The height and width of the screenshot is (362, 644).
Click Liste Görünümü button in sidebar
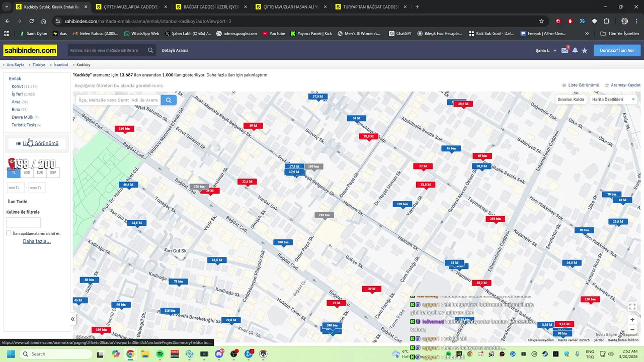[37, 143]
